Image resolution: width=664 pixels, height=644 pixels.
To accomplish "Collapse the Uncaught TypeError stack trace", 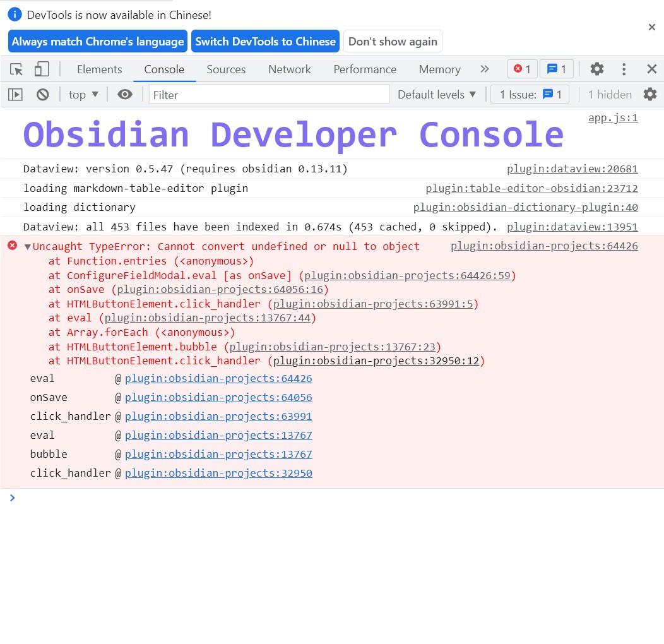I will tap(26, 246).
